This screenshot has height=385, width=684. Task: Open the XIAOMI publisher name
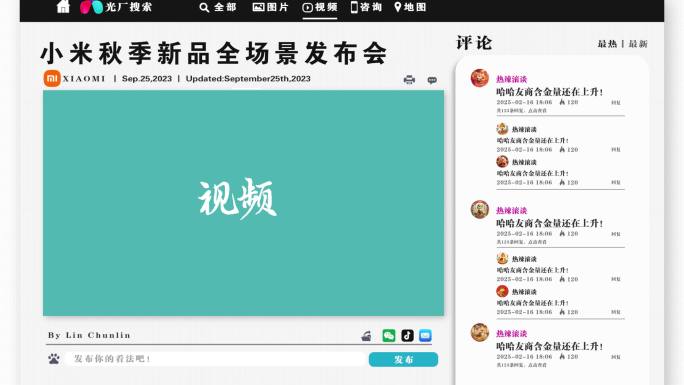coord(84,79)
